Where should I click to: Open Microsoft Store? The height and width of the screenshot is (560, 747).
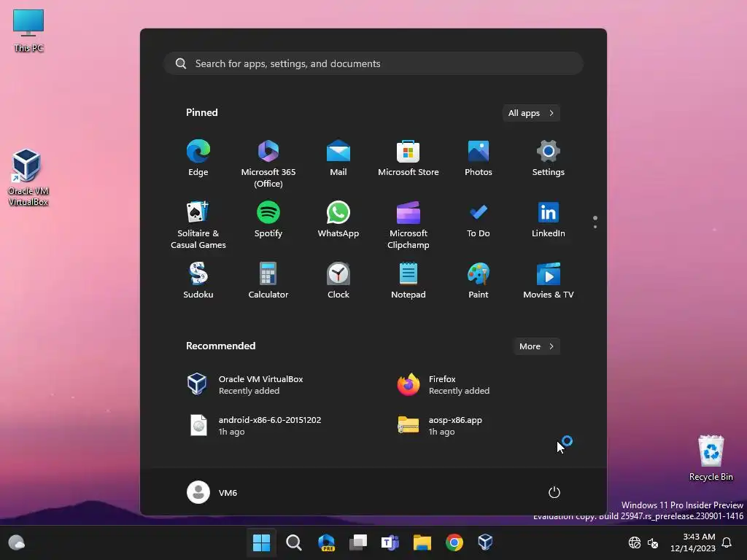pyautogui.click(x=409, y=158)
